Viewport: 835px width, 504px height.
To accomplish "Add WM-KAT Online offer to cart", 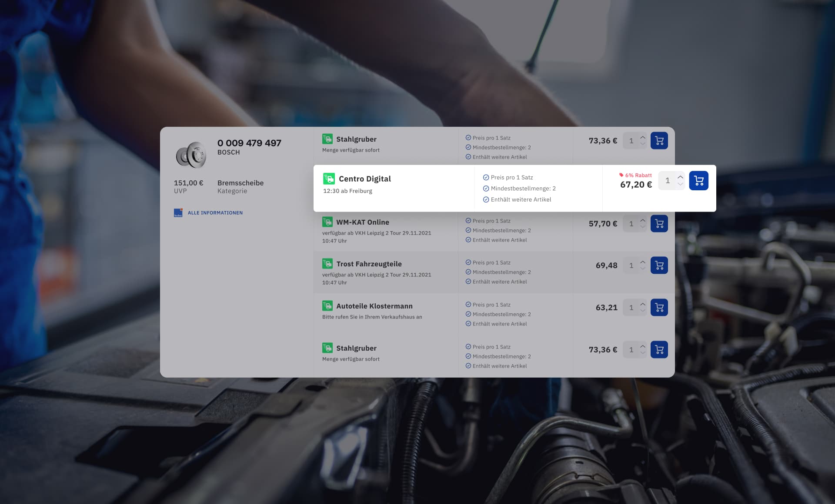I will tap(659, 224).
